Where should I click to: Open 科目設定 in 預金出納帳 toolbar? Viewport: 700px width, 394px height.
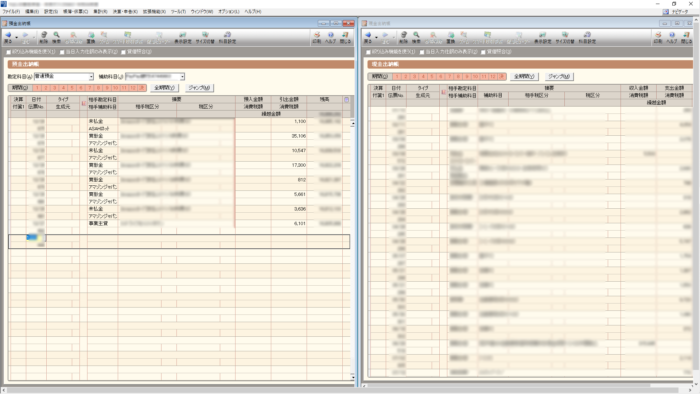click(x=227, y=37)
